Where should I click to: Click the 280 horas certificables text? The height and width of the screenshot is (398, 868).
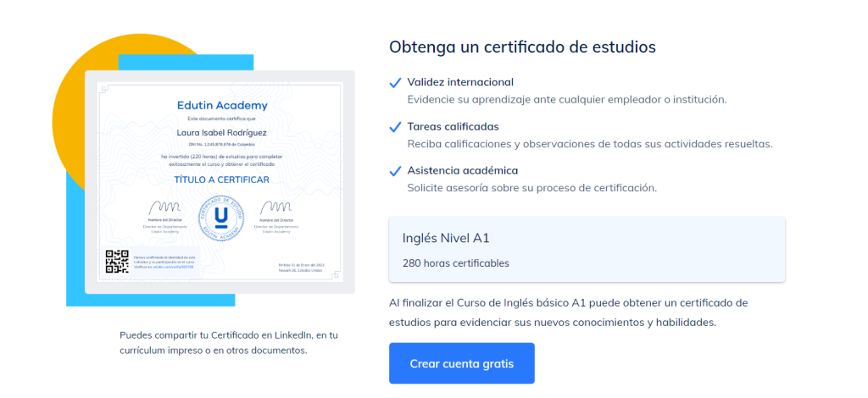click(x=456, y=263)
